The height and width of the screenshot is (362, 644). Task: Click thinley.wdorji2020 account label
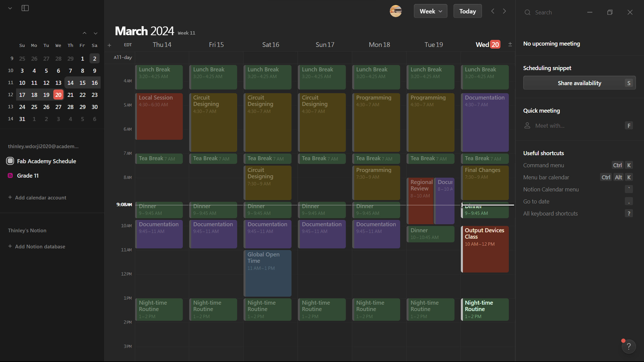point(43,146)
